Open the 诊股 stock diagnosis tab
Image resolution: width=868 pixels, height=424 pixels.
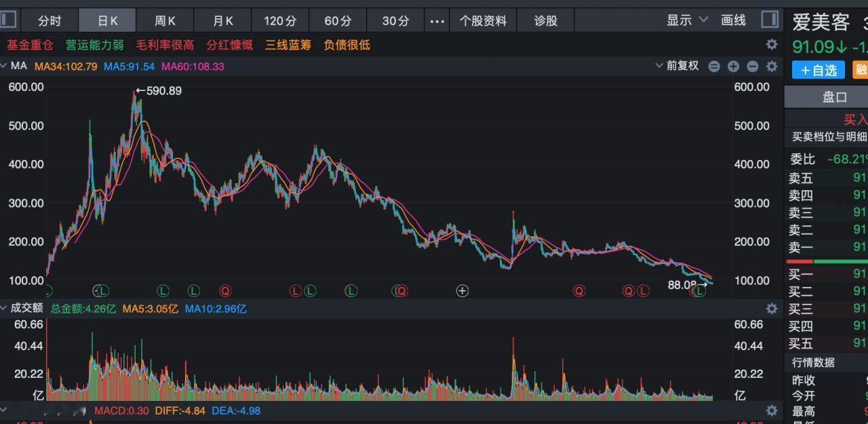click(545, 20)
